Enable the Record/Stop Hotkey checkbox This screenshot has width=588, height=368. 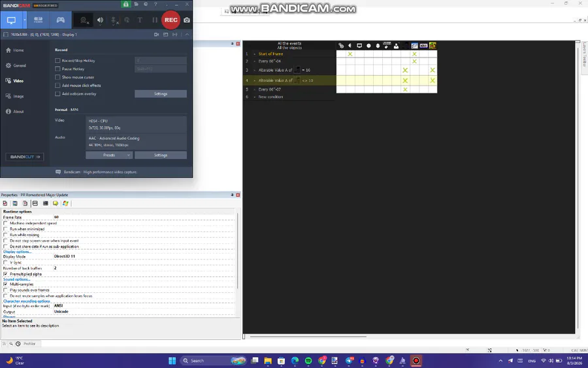click(57, 60)
